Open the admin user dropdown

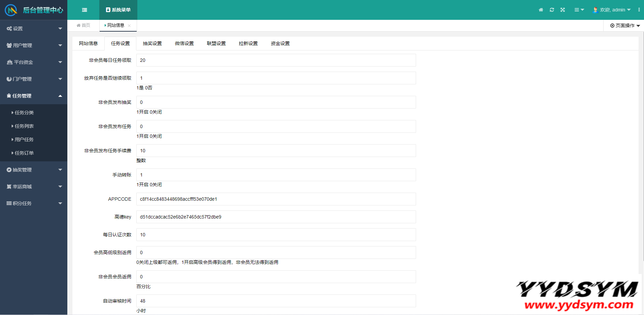tap(612, 10)
